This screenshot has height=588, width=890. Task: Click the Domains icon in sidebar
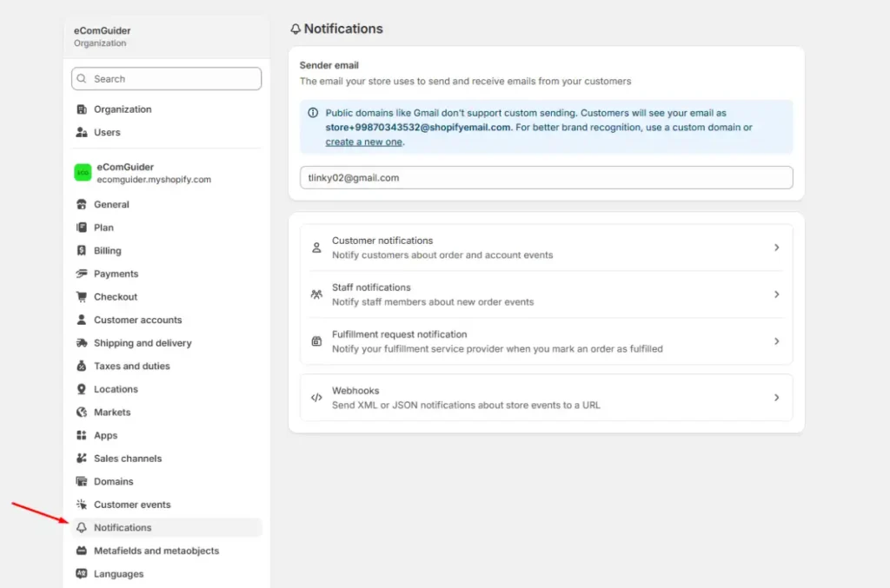tap(82, 481)
